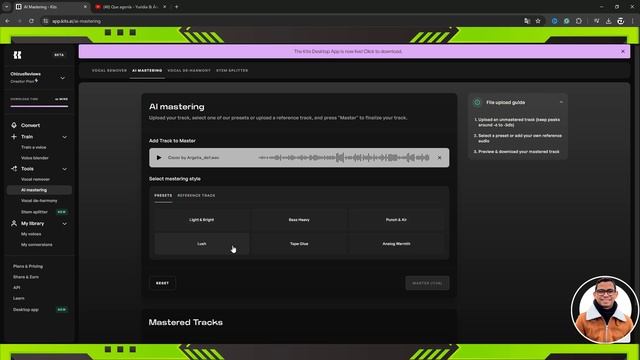Choose the Light & Bright preset

coord(202,220)
